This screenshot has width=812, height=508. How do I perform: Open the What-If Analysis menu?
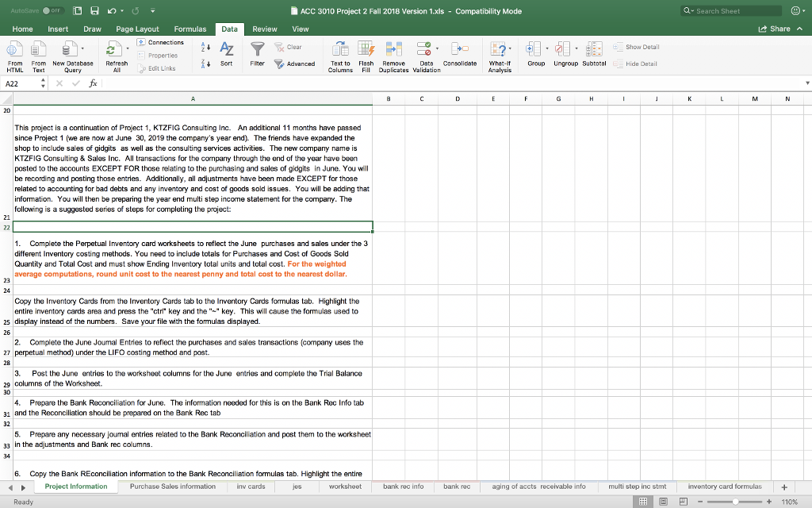pyautogui.click(x=500, y=56)
